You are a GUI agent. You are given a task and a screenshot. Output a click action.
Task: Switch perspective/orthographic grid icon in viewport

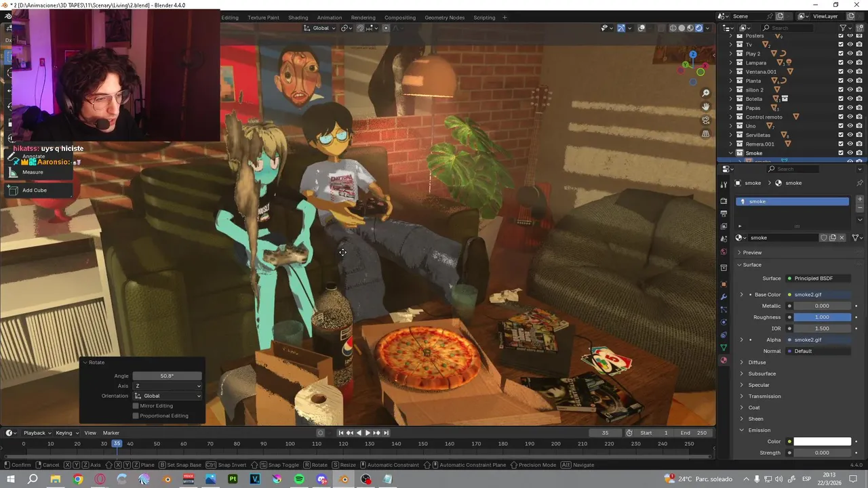tap(706, 134)
